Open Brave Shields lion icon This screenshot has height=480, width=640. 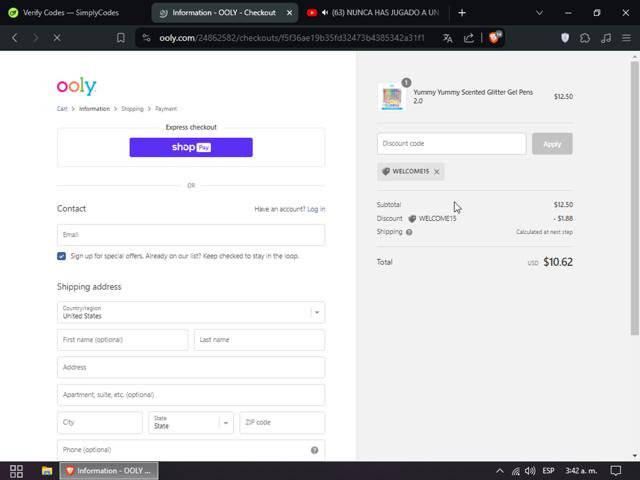pyautogui.click(x=494, y=38)
